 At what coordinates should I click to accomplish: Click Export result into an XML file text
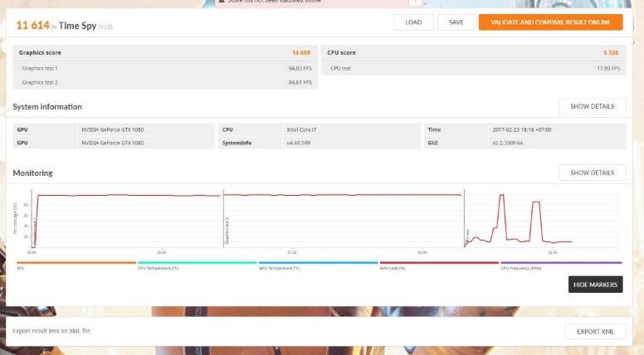click(x=52, y=331)
